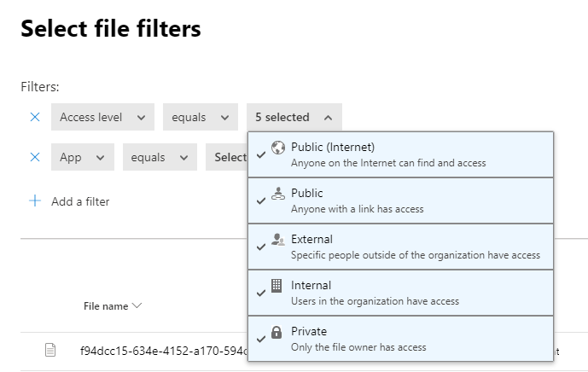This screenshot has width=588, height=372.
Task: Click the padlock icon for Private
Action: point(277,332)
